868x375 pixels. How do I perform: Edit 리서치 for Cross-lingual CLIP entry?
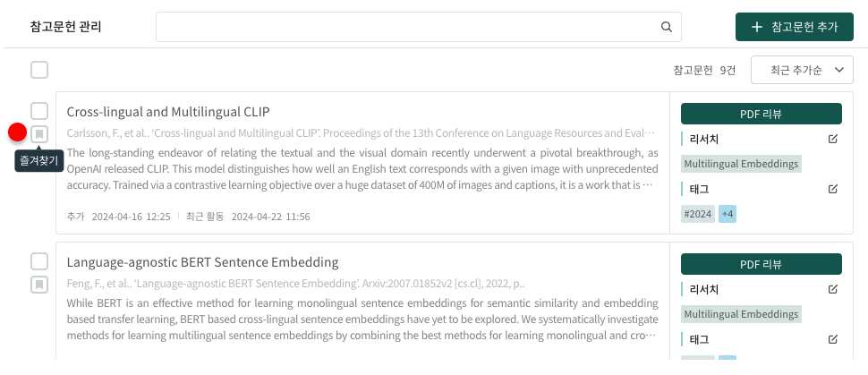833,139
